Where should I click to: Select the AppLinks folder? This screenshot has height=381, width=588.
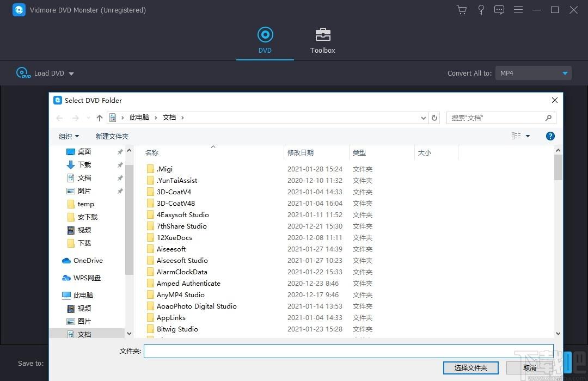[x=171, y=318]
